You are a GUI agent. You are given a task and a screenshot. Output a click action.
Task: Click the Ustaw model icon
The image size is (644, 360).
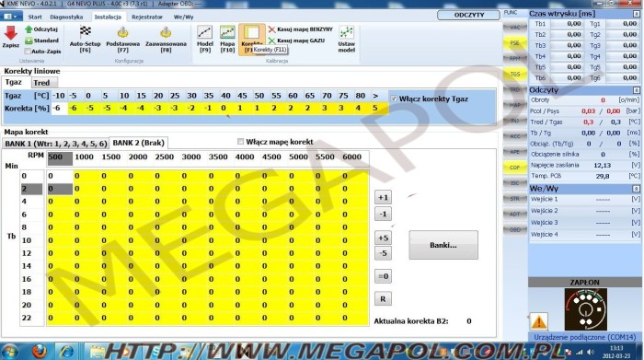point(346,32)
